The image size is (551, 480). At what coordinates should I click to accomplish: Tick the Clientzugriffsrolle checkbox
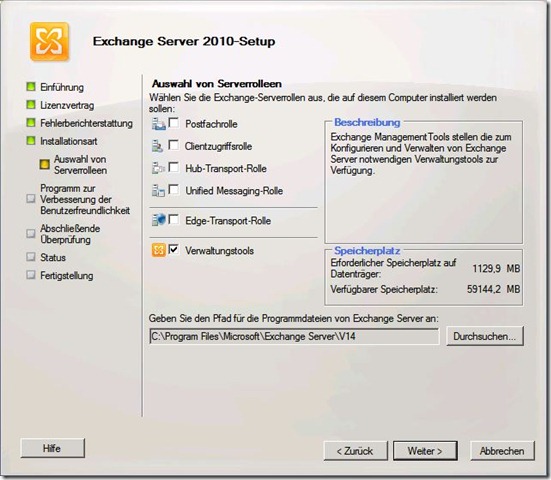174,145
